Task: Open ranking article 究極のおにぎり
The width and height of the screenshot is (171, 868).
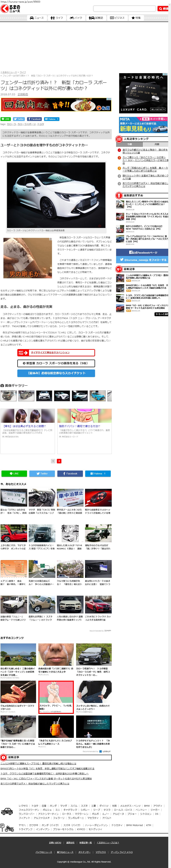Action: tap(145, 169)
